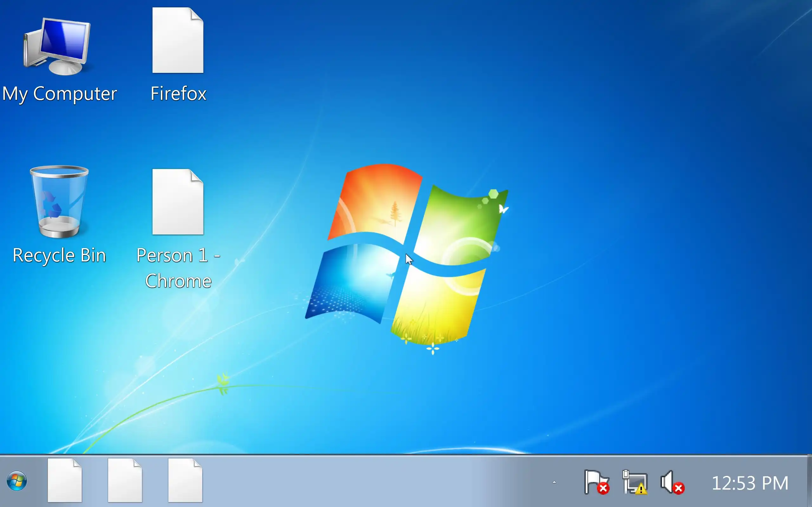Click the first pinned taskbar icon
Viewport: 812px width, 507px height.
65,480
